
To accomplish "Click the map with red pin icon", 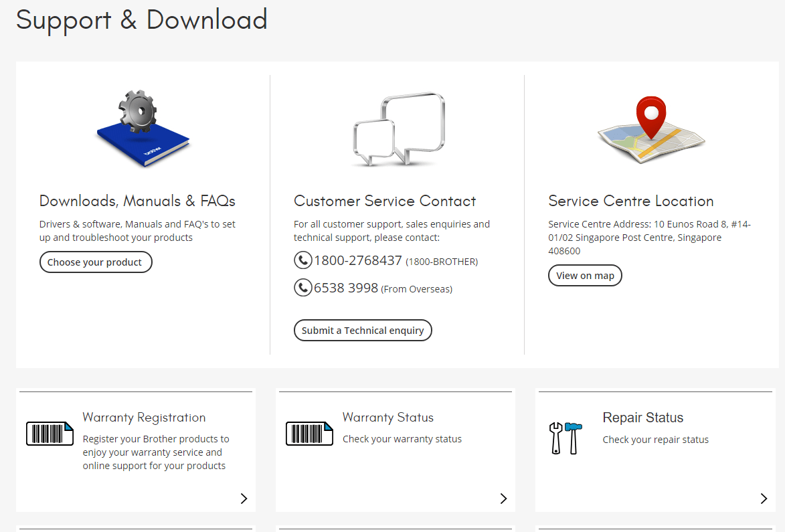I will (651, 130).
